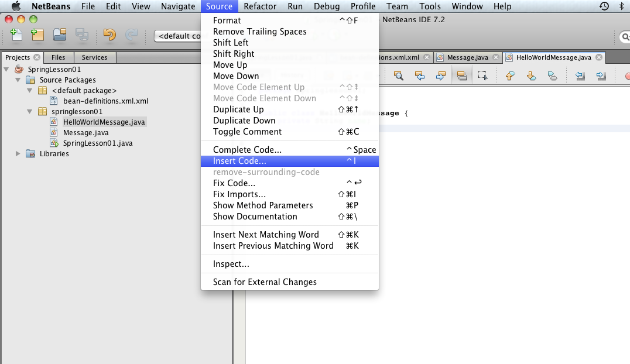Click the Undo toolbar icon
The width and height of the screenshot is (630, 364).
coord(109,35)
